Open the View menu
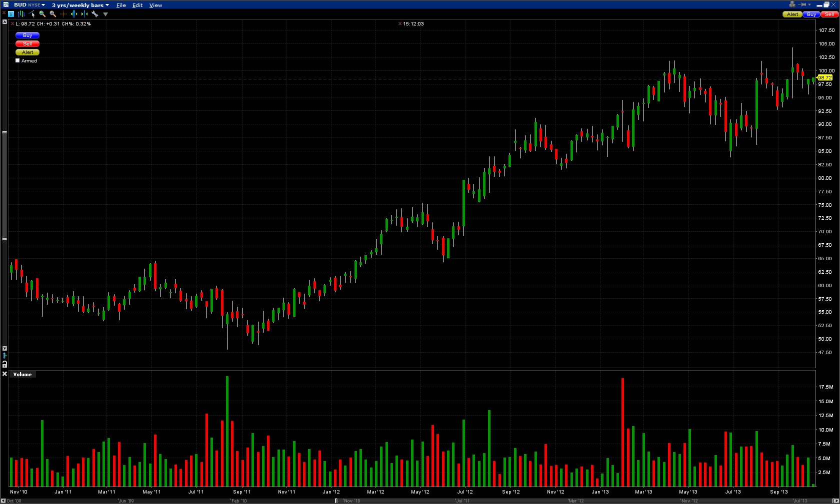Image resolution: width=840 pixels, height=504 pixels. (x=155, y=5)
